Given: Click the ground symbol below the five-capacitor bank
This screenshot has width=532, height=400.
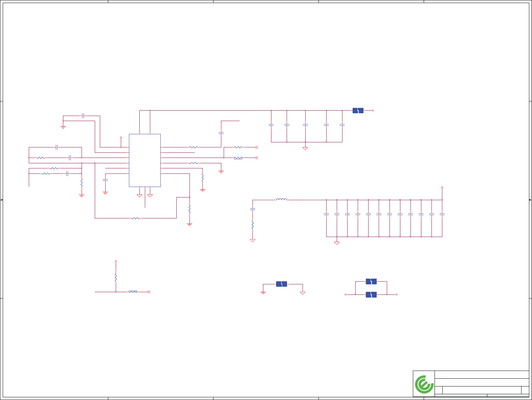Looking at the screenshot, I should [305, 148].
